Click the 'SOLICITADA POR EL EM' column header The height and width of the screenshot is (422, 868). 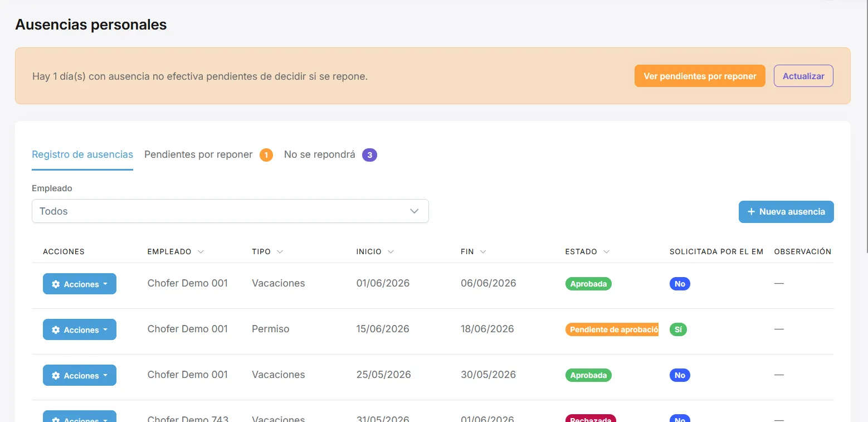coord(716,252)
